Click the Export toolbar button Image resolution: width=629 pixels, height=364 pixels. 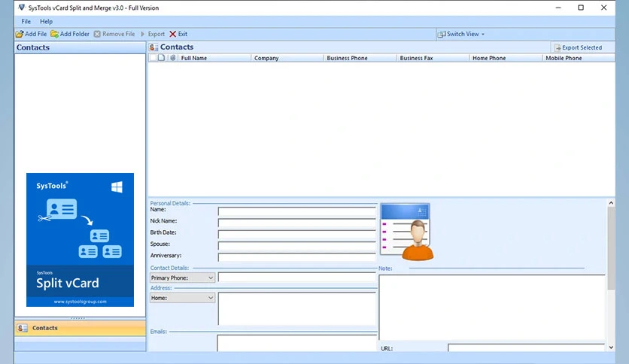153,34
